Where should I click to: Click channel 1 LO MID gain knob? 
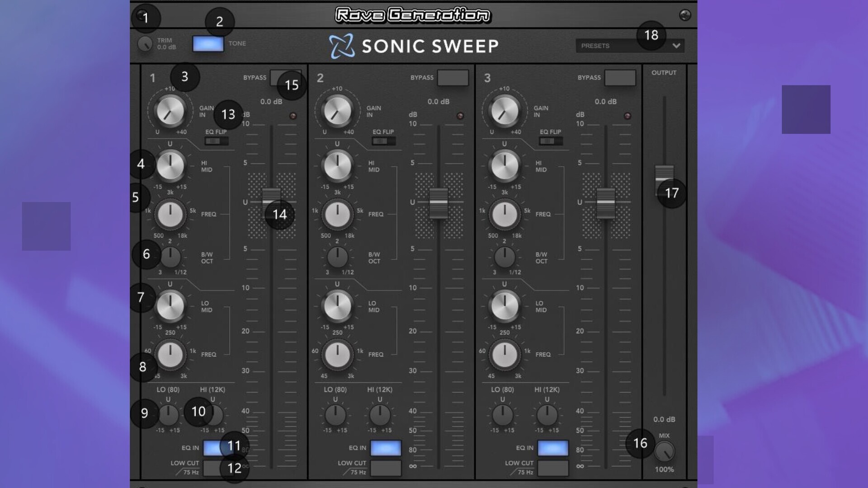pyautogui.click(x=170, y=306)
